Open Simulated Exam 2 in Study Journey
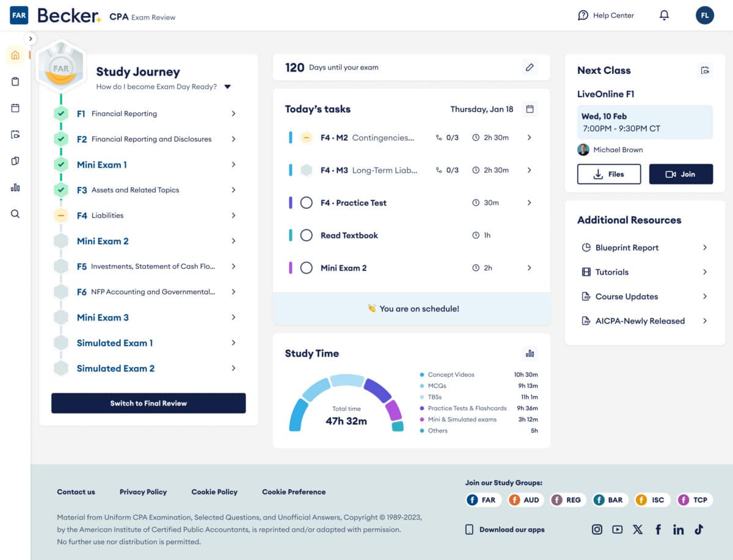 point(115,368)
